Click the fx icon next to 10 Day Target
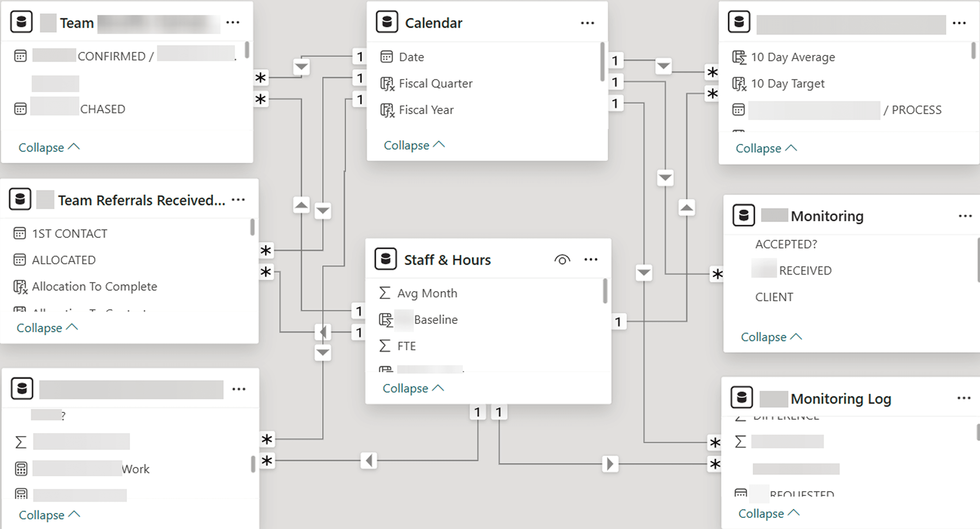This screenshot has width=980, height=529. (x=739, y=83)
